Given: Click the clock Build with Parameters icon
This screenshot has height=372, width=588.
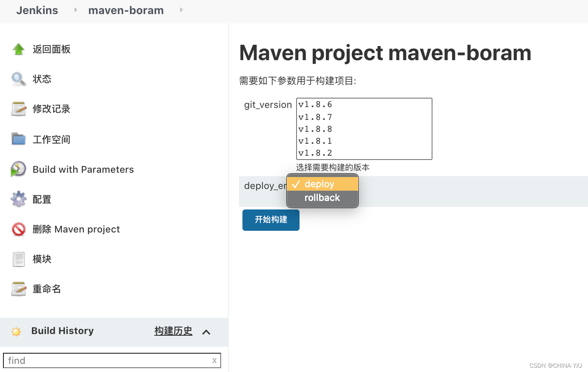Looking at the screenshot, I should (18, 169).
